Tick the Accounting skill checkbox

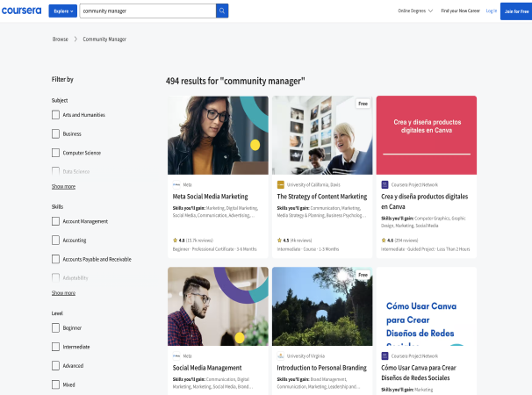point(55,241)
